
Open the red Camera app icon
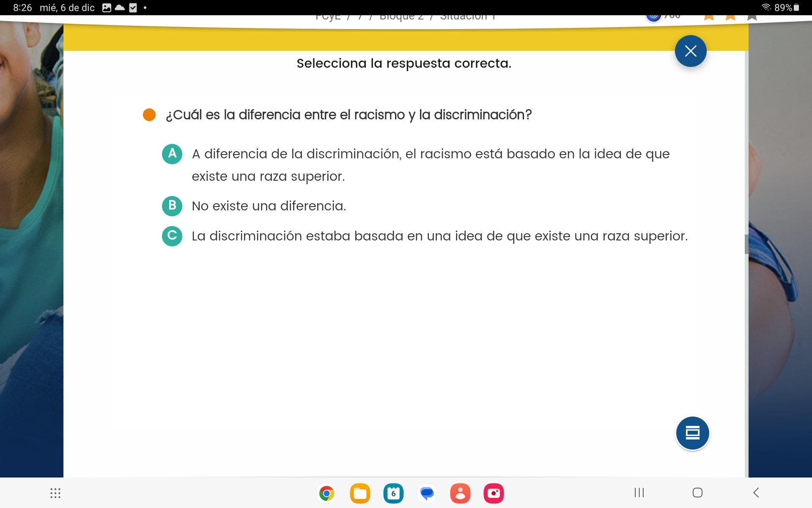(x=494, y=493)
